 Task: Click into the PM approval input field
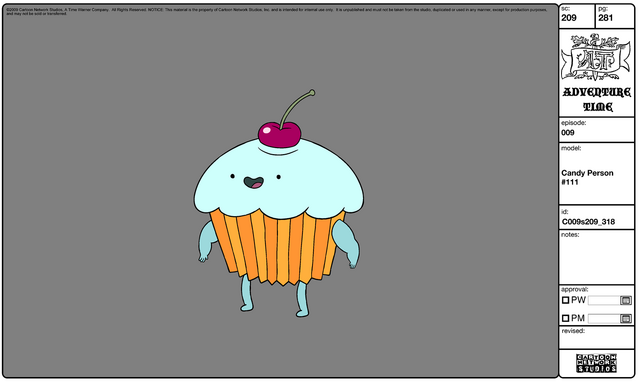(x=604, y=318)
